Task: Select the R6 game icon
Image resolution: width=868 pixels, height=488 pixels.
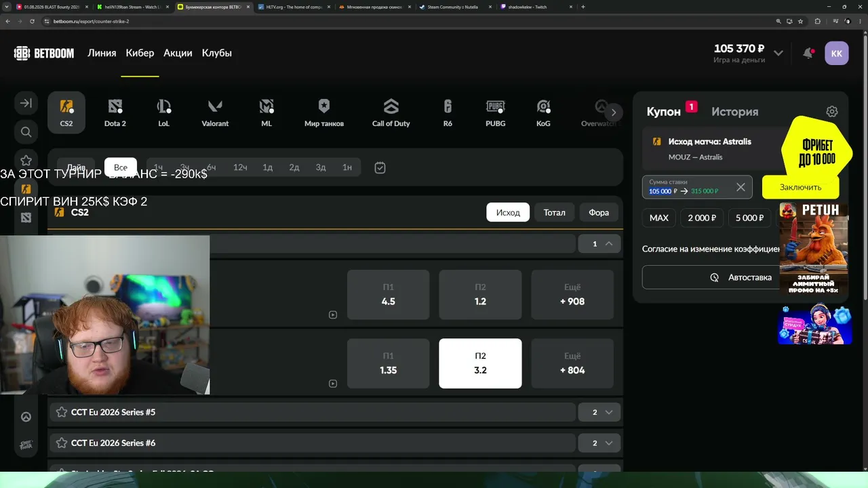Action: click(448, 113)
